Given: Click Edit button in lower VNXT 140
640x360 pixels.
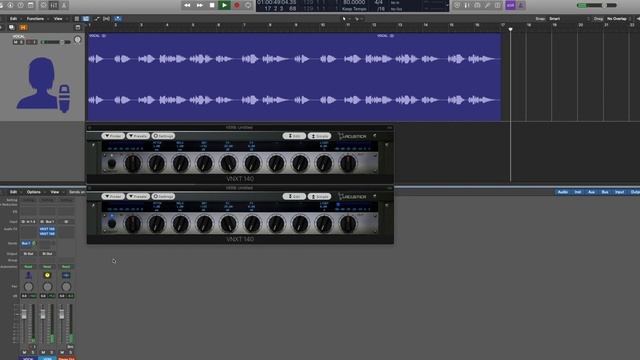Looking at the screenshot, I should pyautogui.click(x=294, y=196).
